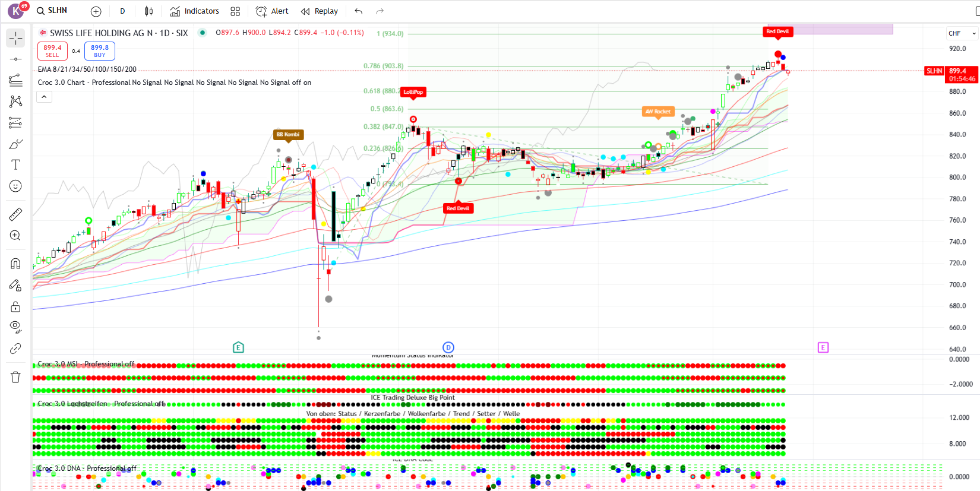Click the blue 899.8 BUY button
The image size is (980, 491).
click(100, 51)
